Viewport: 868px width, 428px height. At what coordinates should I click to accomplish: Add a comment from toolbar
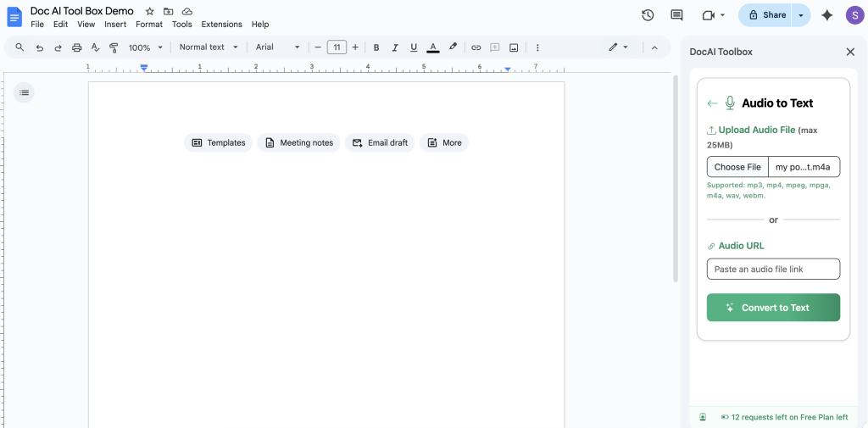tap(495, 47)
